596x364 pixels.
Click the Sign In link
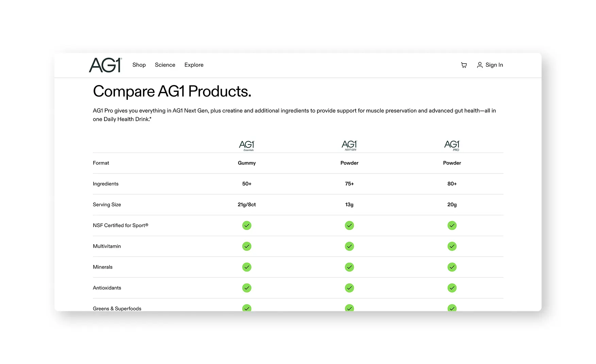pos(494,65)
